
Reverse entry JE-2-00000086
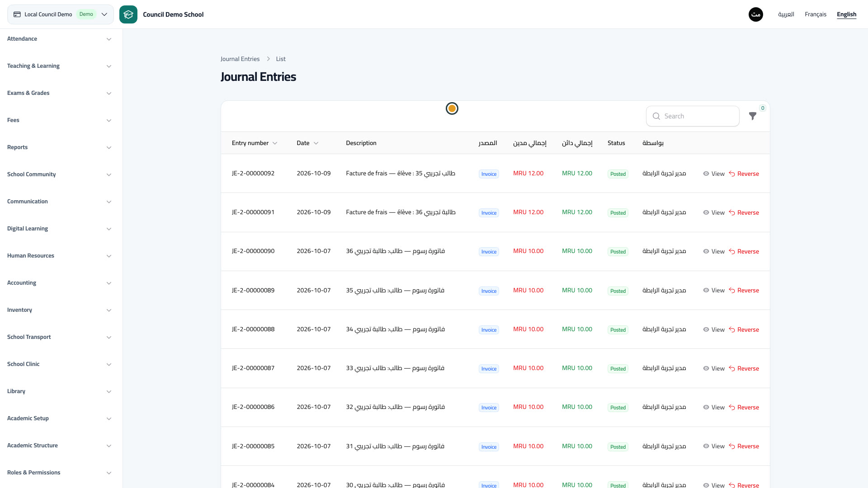pyautogui.click(x=744, y=407)
